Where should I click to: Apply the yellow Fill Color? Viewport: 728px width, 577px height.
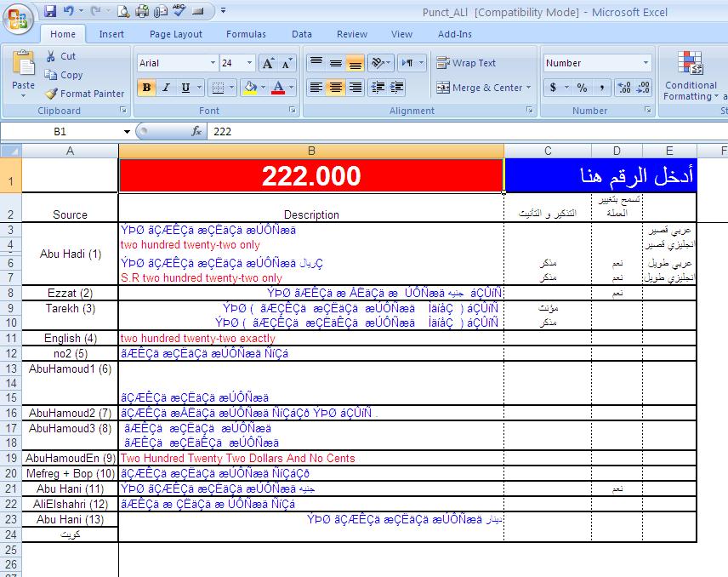250,88
